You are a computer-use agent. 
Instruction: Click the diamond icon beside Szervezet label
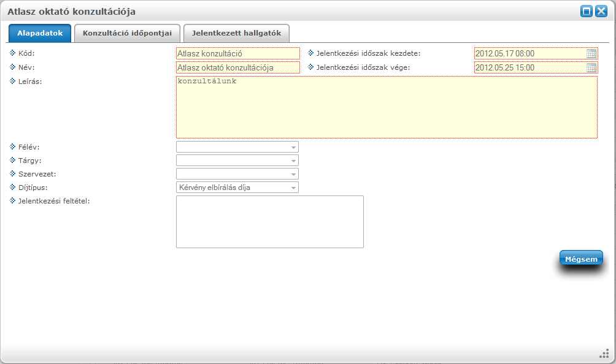[x=12, y=173]
